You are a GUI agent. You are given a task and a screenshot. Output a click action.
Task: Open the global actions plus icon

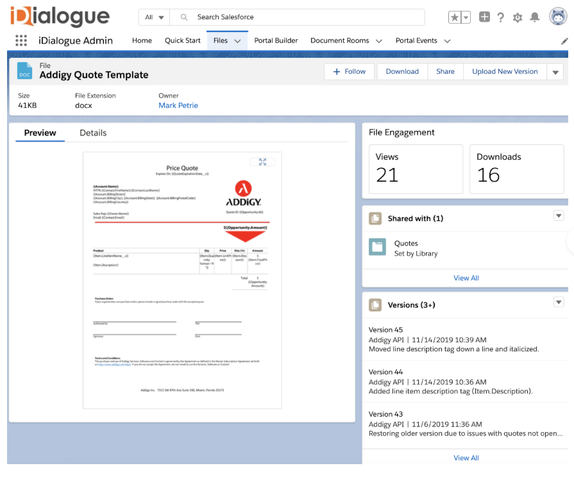tap(484, 17)
